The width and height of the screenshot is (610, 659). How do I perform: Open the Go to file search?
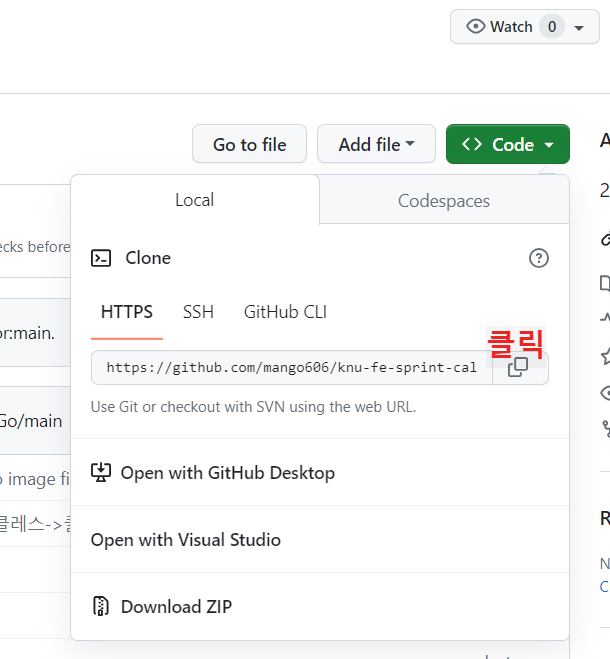(249, 144)
